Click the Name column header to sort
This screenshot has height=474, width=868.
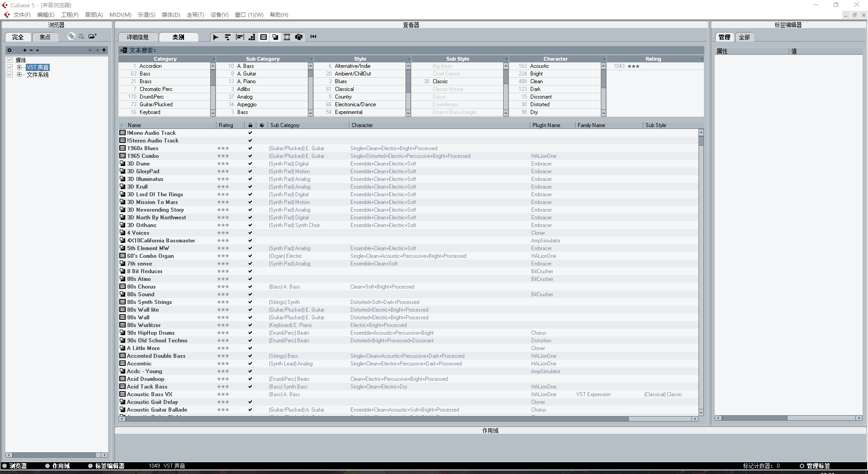click(x=168, y=125)
